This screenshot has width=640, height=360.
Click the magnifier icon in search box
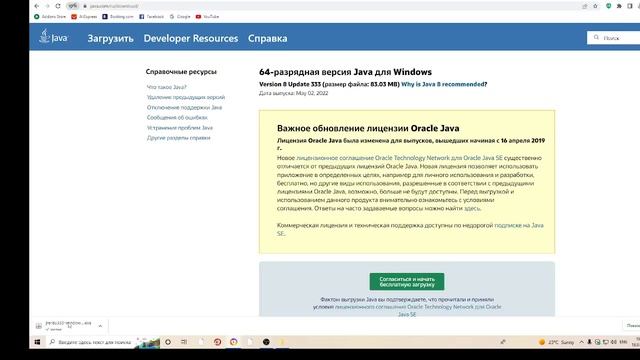coord(596,38)
